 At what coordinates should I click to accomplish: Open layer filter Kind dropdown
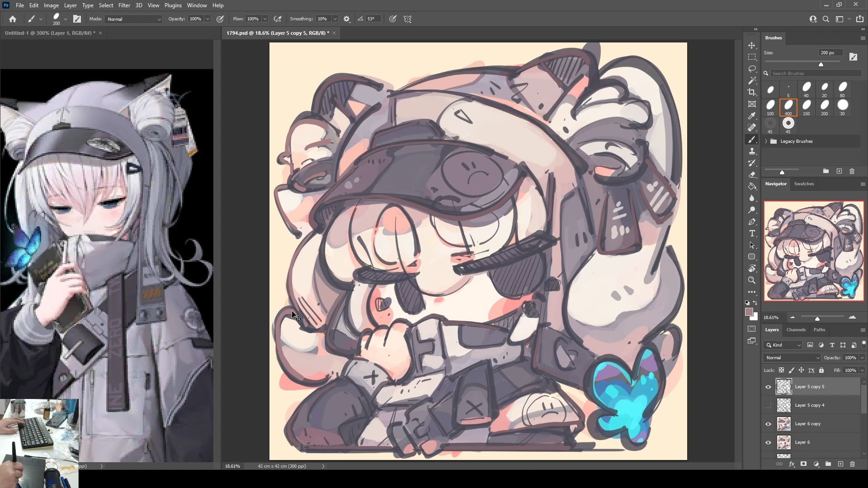pyautogui.click(x=783, y=345)
